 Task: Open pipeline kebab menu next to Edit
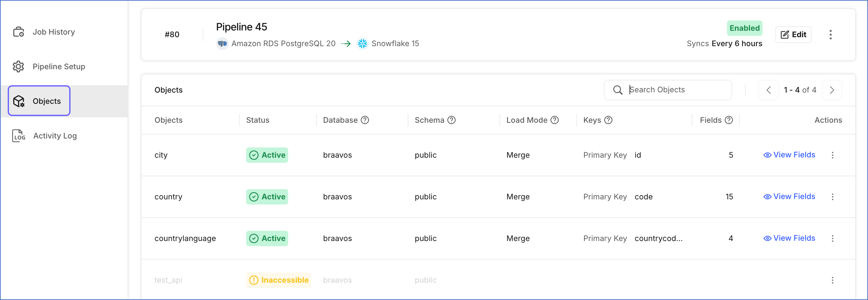(x=830, y=35)
